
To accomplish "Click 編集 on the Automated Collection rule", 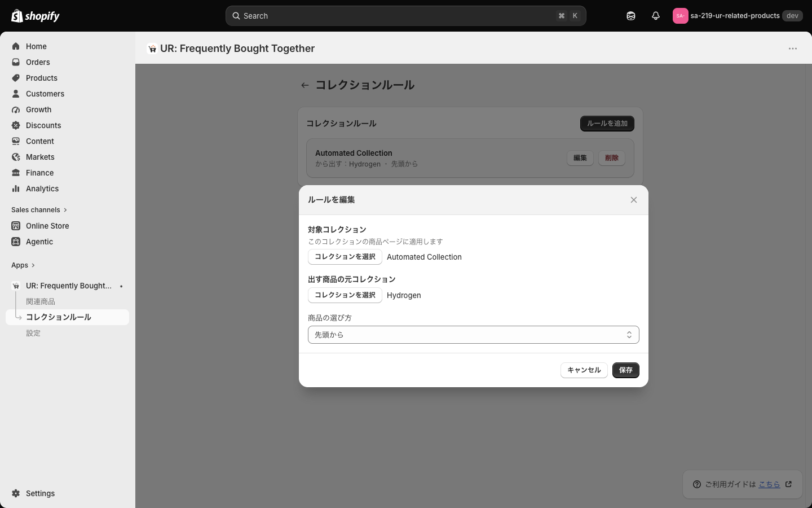I will click(x=580, y=158).
